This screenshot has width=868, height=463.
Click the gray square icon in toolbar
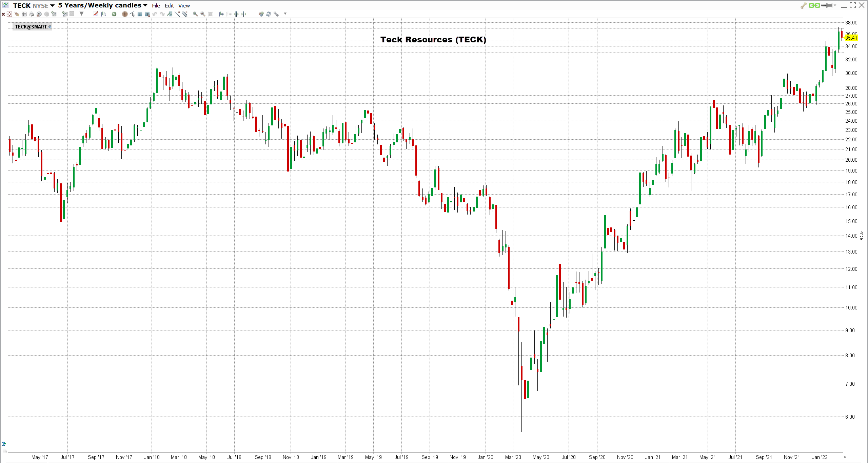point(72,14)
